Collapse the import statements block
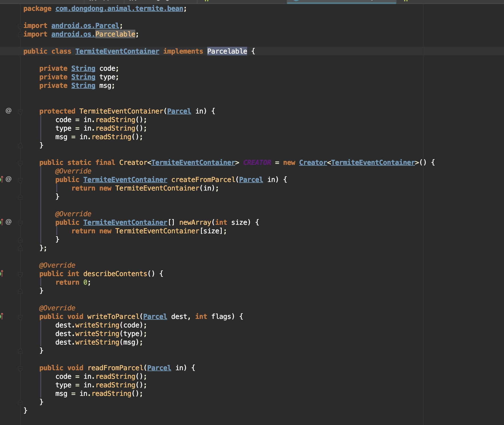Viewport: 504px width, 425px height. (20, 26)
